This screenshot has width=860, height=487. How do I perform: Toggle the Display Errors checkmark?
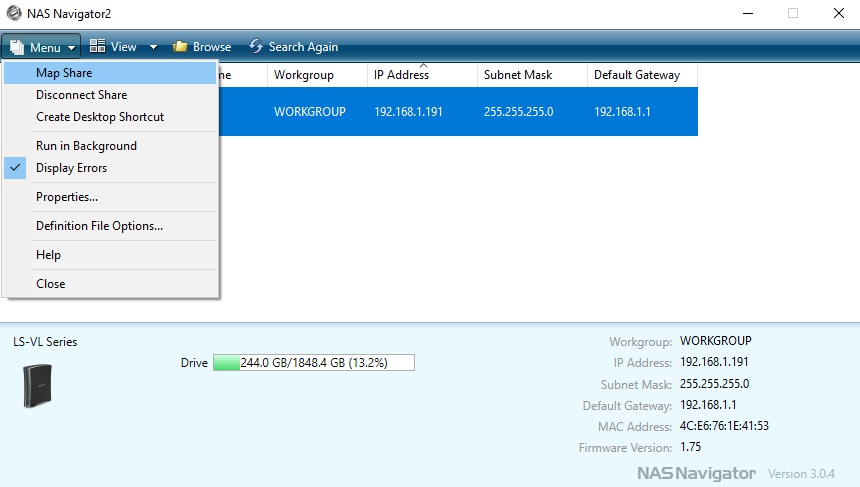pyautogui.click(x=15, y=167)
